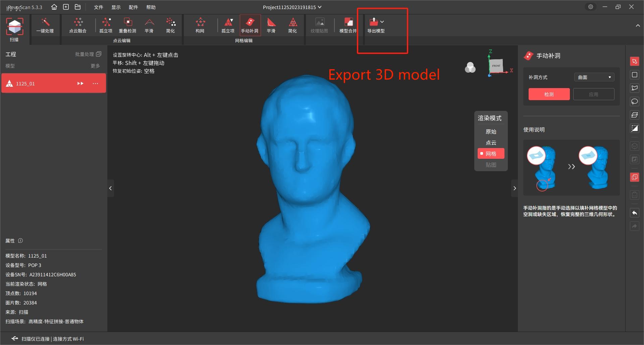Open the 帮助 (Help) menu
Image resolution: width=644 pixels, height=345 pixels.
click(151, 7)
